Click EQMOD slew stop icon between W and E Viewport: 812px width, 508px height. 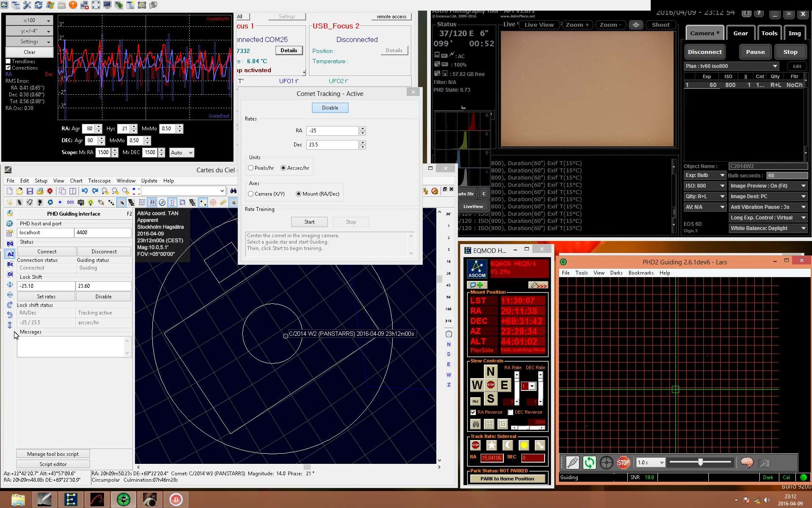[x=491, y=385]
